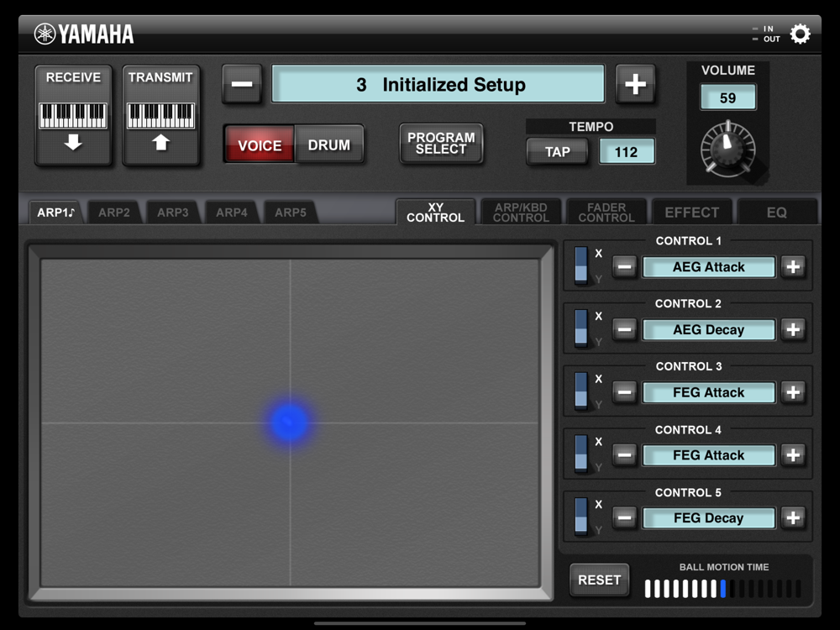Click the tempo value field 112
Viewport: 840px width, 630px height.
tap(627, 151)
